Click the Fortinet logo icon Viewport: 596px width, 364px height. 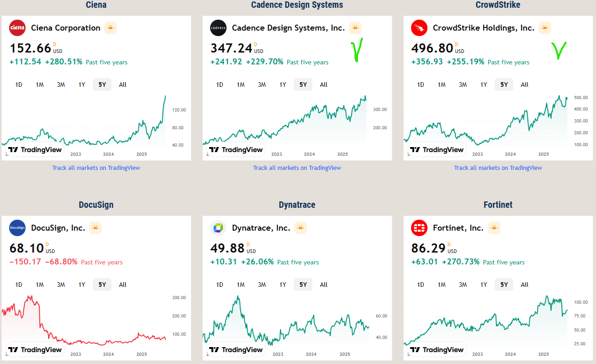coord(419,228)
